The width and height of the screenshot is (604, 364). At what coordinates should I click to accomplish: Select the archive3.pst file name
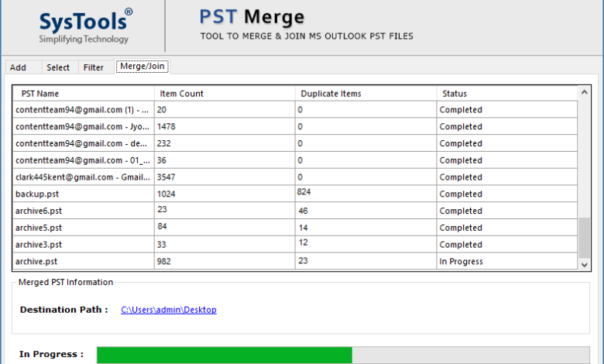39,245
